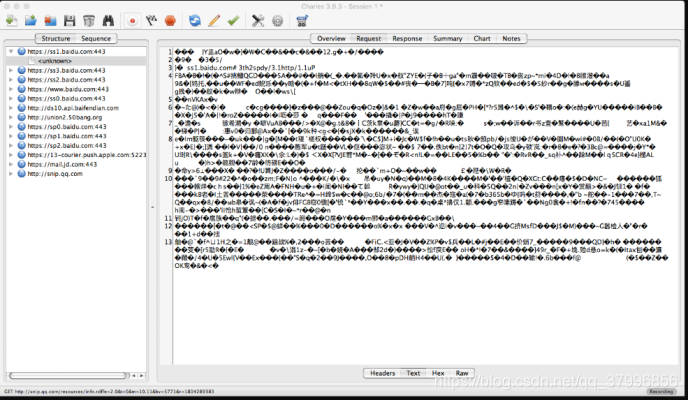Click status bar GET snip.qq.com text
Image resolution: width=688 pixels, height=400 pixels.
coord(109,392)
